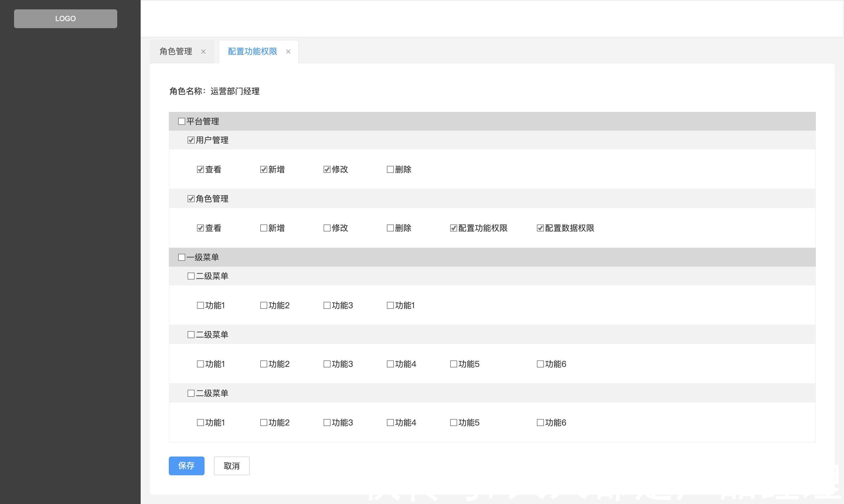The width and height of the screenshot is (844, 504).
Task: Enable 功能5 in second 二级菜单 row
Action: (x=453, y=364)
